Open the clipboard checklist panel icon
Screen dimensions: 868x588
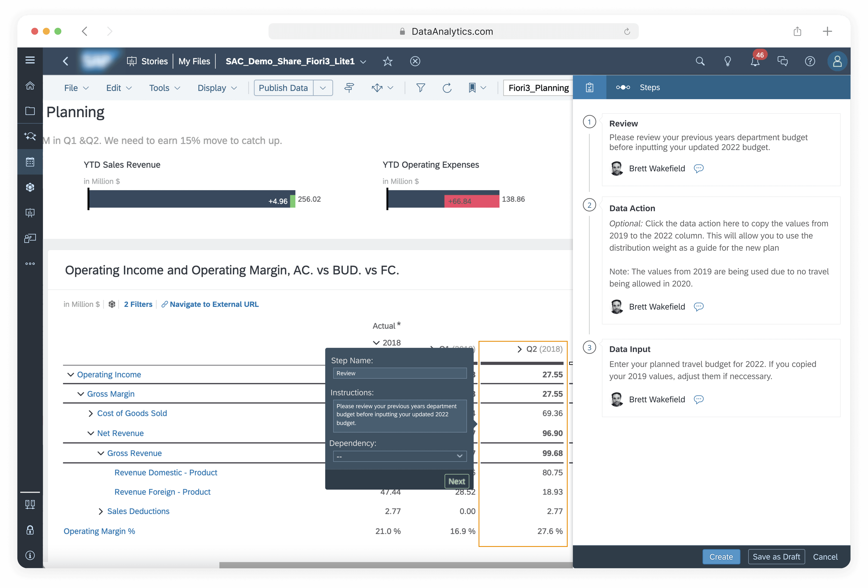589,87
